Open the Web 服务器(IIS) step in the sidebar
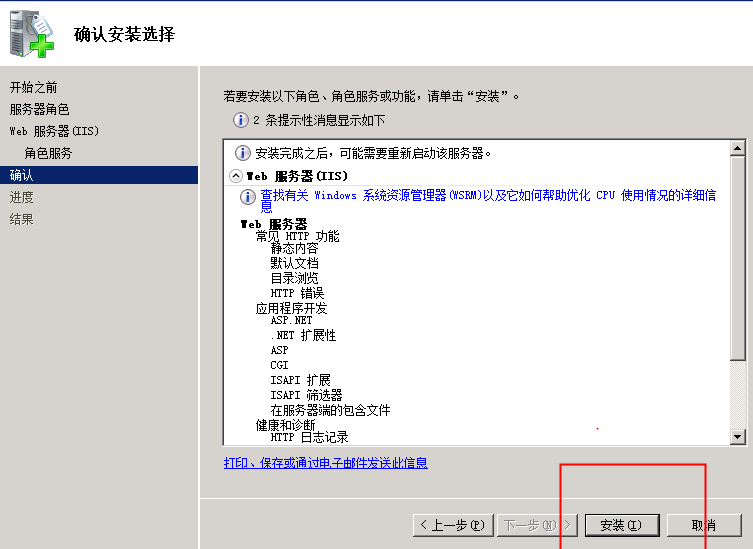Viewport: 753px width, 549px height. [54, 131]
